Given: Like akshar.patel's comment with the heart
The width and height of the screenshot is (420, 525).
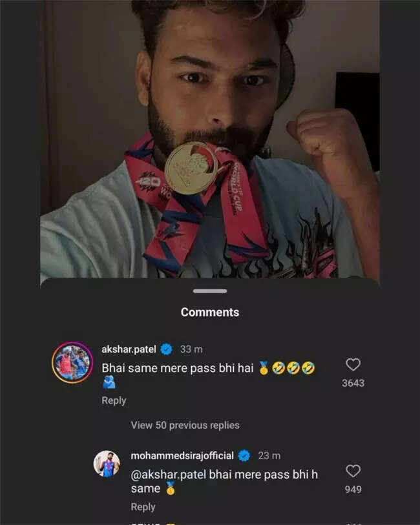Looking at the screenshot, I should [353, 365].
